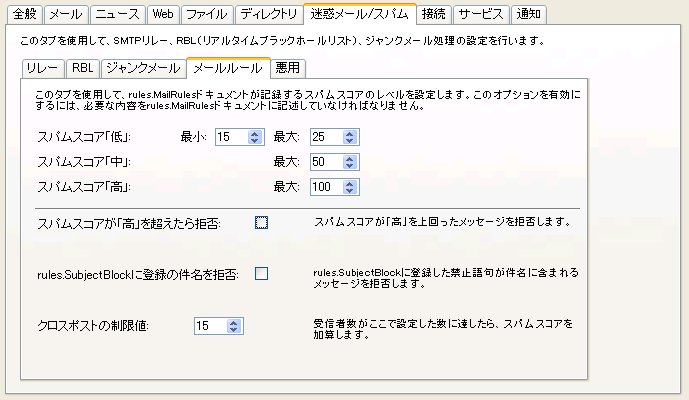This screenshot has width=689, height=400.
Task: Enable スパムスコアが「高」を超えたら拒否 checkbox
Action: [x=262, y=222]
